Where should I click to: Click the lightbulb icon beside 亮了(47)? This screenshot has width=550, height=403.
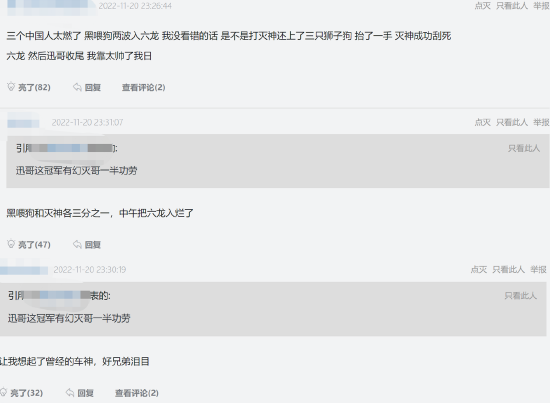click(x=11, y=244)
